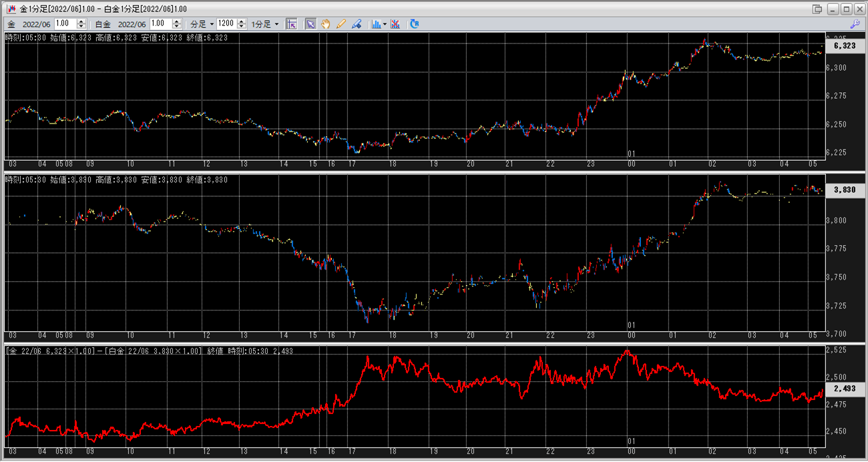Viewport: 868px width, 462px height.
Task: Increase the 1200 bar count spinner
Action: coord(240,21)
